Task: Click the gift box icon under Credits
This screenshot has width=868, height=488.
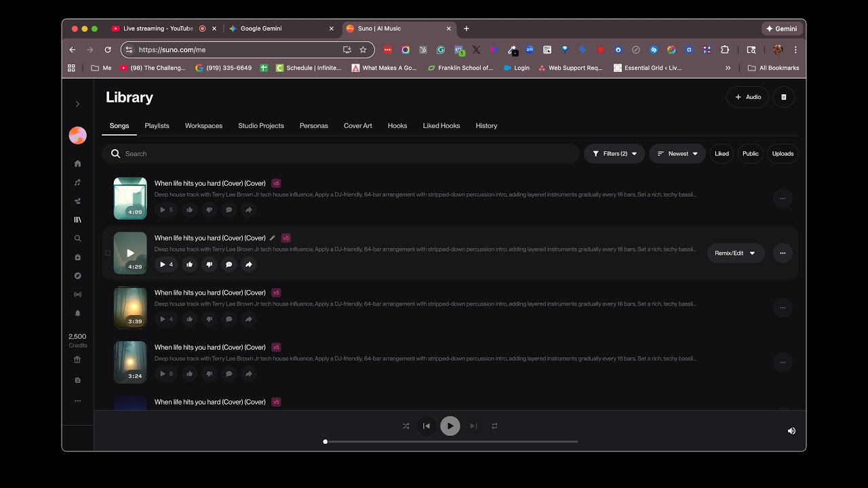Action: pos(77,360)
